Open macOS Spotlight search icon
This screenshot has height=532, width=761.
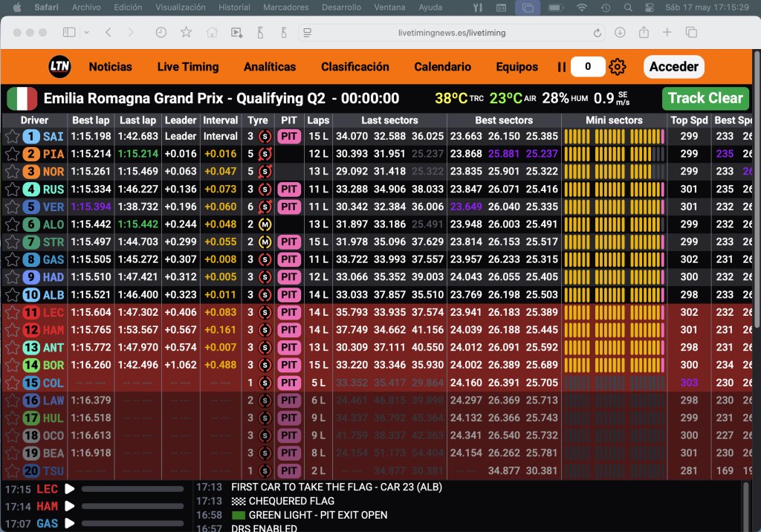click(x=628, y=7)
